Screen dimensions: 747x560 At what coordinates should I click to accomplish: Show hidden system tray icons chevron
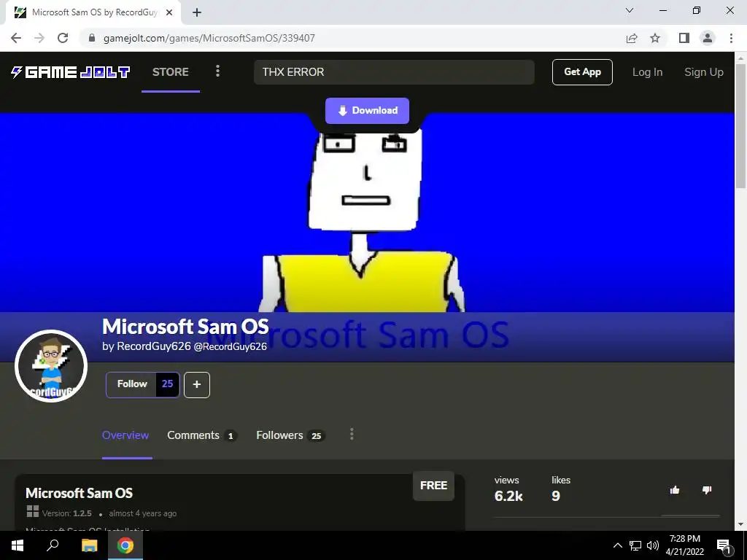[x=617, y=545]
